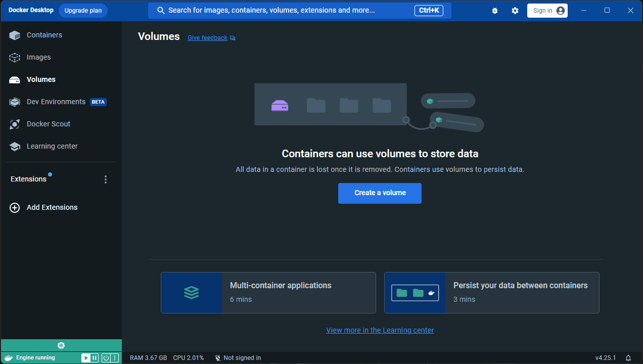Click the Engine running status text

[x=35, y=358]
